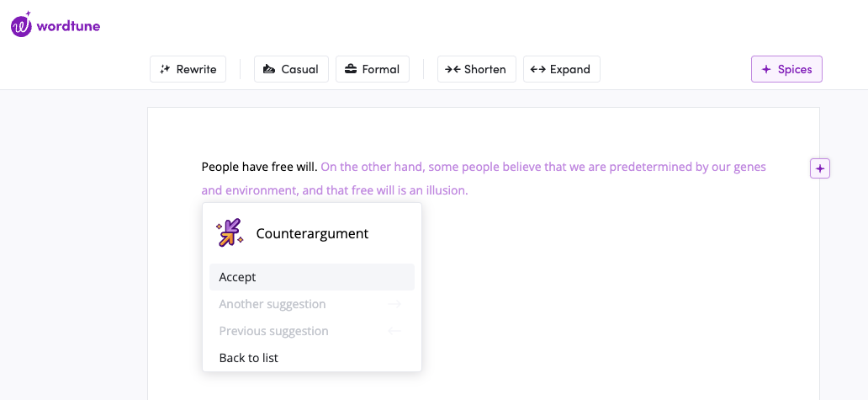Select the Casual tone sneaker icon

pyautogui.click(x=269, y=69)
